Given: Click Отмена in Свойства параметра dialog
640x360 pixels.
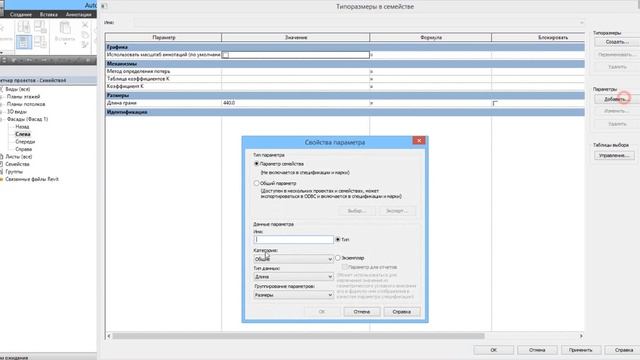Looking at the screenshot, I should pos(362,312).
